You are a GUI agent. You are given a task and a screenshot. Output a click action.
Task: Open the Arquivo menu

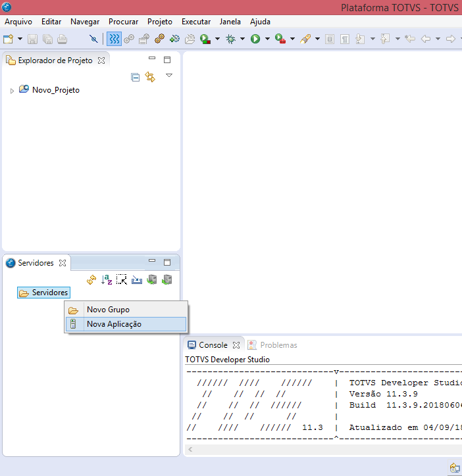tap(18, 22)
